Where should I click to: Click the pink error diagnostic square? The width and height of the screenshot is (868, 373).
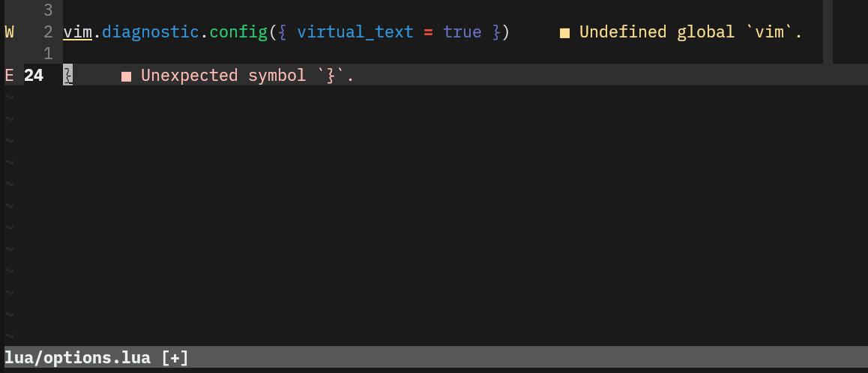tap(126, 76)
